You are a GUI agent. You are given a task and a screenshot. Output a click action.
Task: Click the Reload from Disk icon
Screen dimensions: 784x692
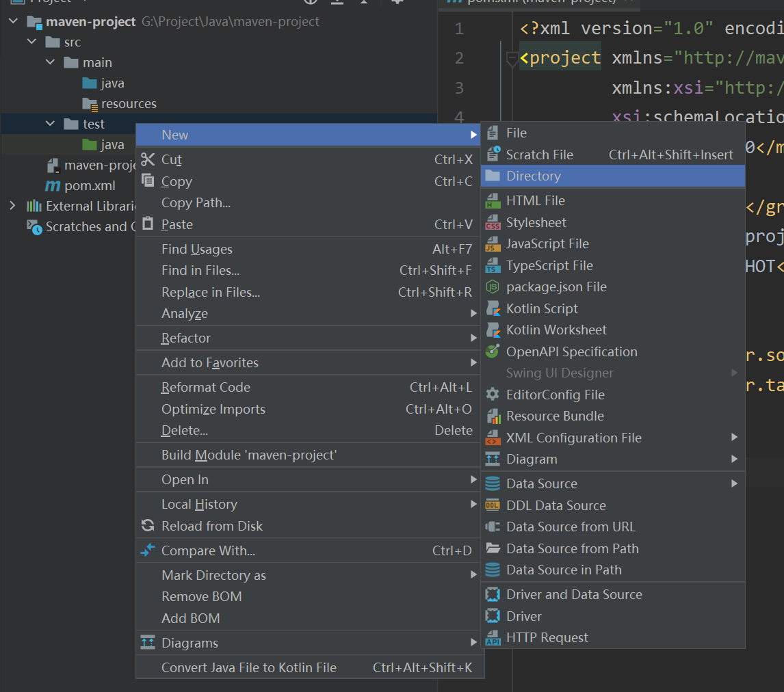pos(148,526)
